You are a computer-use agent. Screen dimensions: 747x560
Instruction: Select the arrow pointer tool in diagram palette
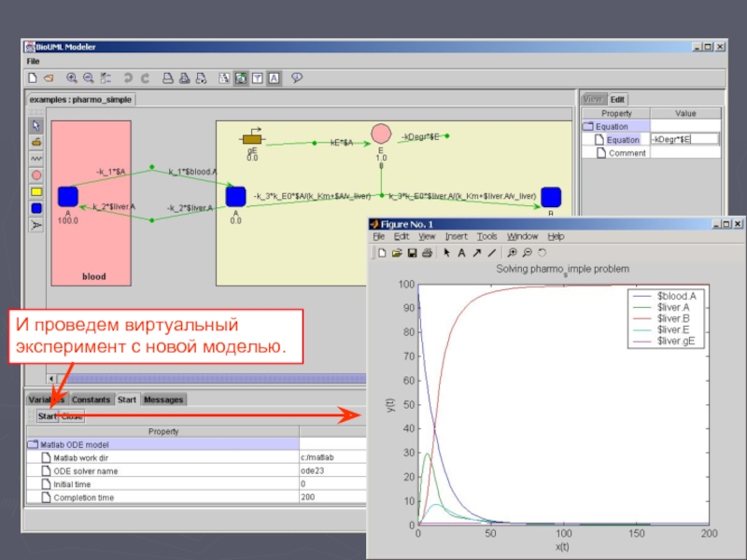click(x=36, y=124)
